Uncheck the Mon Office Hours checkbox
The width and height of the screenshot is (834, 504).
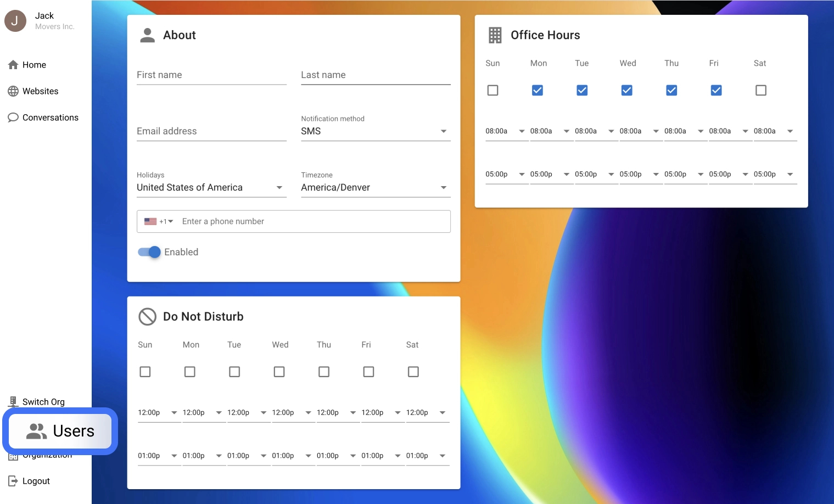(538, 90)
